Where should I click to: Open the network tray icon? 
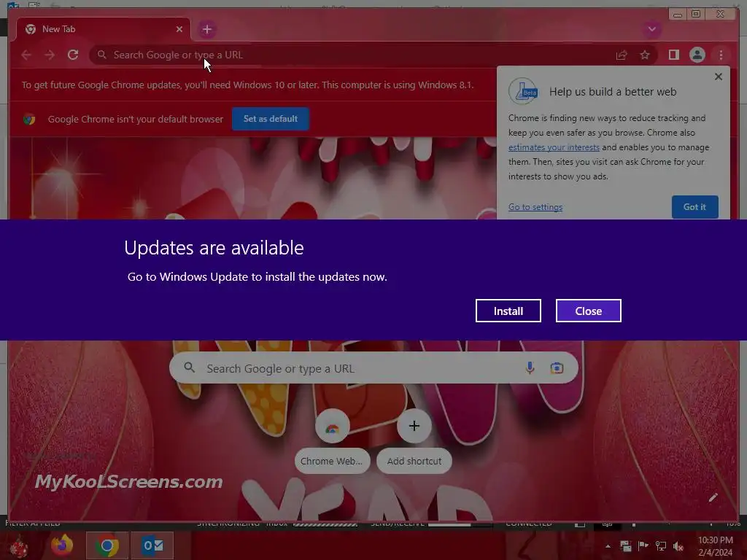[x=661, y=546]
